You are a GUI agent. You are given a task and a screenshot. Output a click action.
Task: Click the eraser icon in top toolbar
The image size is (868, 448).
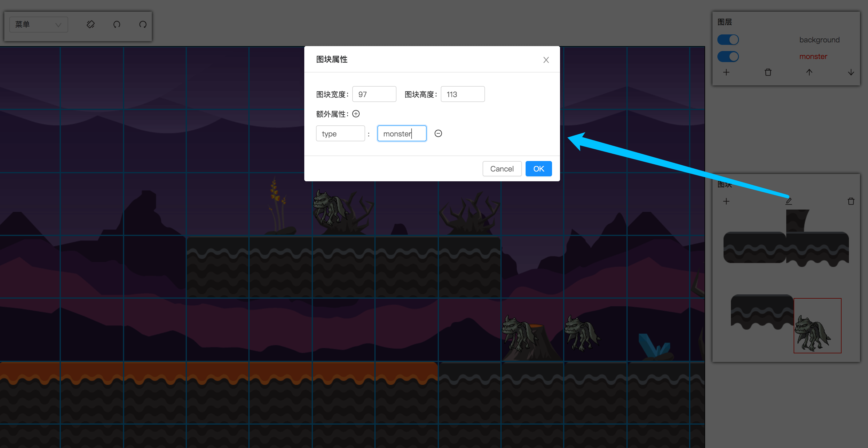pos(90,24)
